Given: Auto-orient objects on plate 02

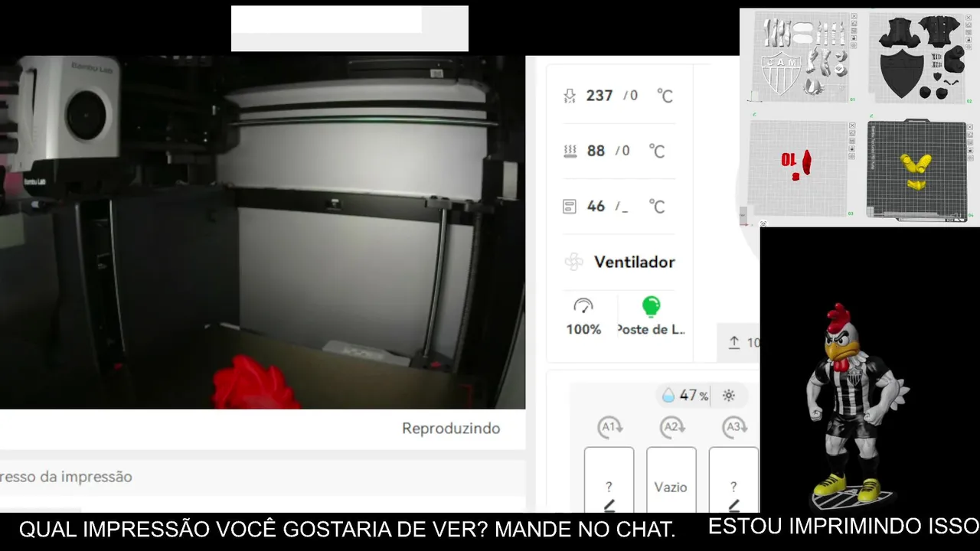Looking at the screenshot, I should (x=969, y=25).
